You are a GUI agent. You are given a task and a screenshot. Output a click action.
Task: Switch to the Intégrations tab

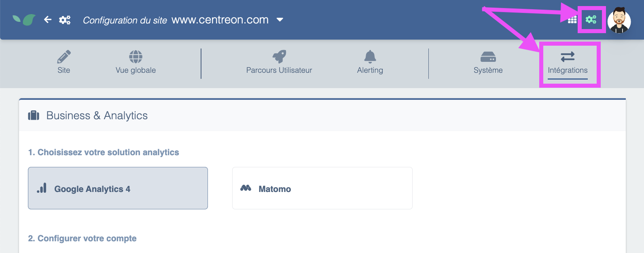pos(568,70)
